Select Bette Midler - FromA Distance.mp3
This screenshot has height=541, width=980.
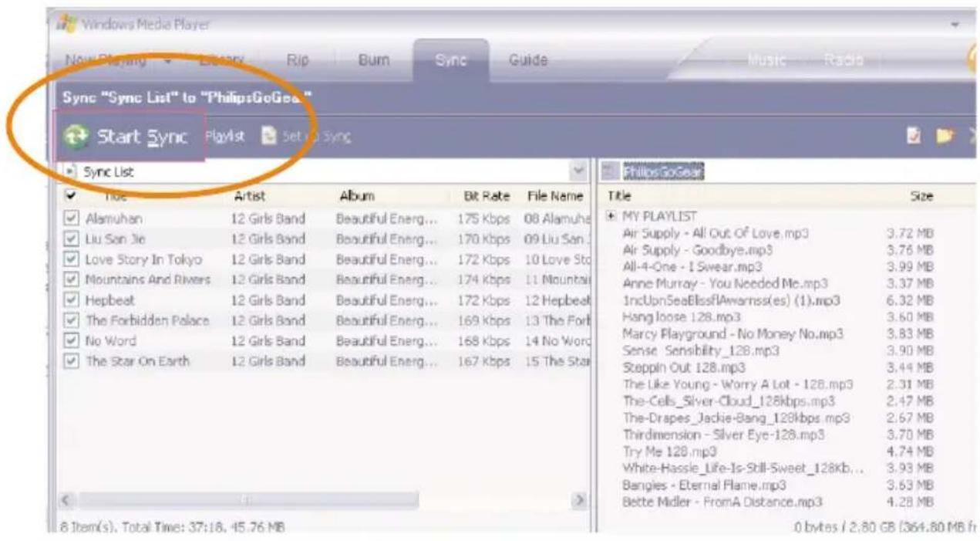pyautogui.click(x=722, y=502)
